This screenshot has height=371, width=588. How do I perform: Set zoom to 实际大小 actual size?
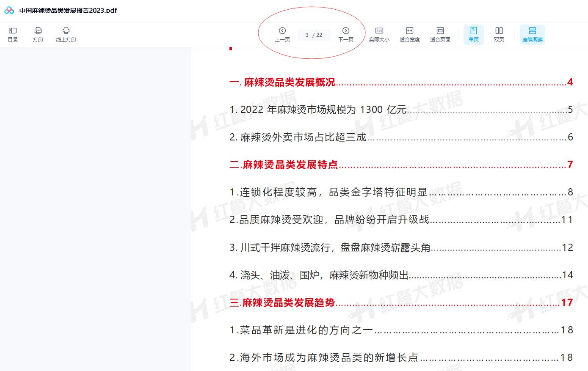[x=379, y=34]
